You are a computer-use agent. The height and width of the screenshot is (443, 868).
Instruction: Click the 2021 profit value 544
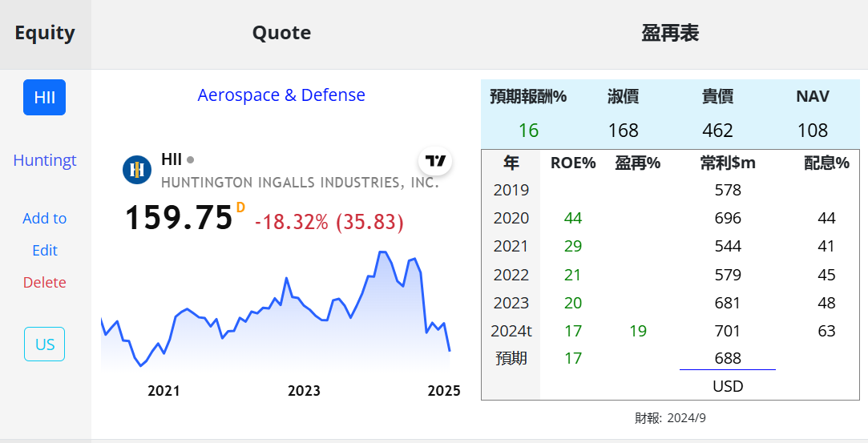point(728,246)
